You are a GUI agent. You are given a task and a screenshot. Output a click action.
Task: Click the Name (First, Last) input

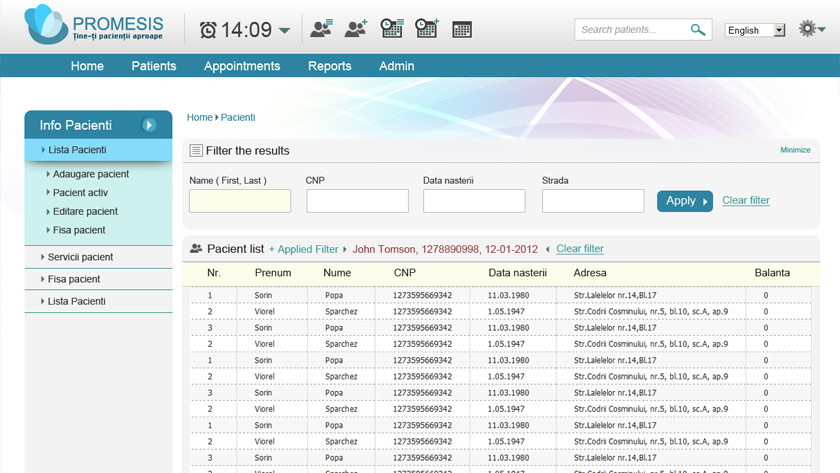240,201
